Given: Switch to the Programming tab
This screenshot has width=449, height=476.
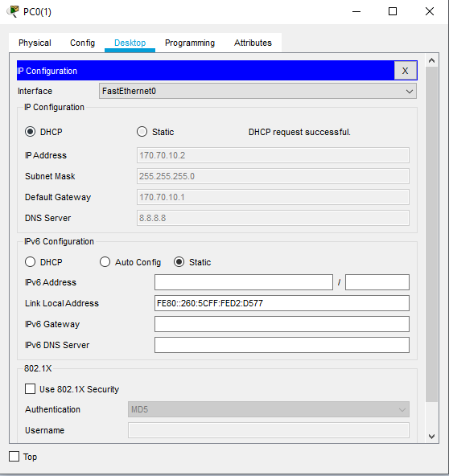Looking at the screenshot, I should click(190, 43).
